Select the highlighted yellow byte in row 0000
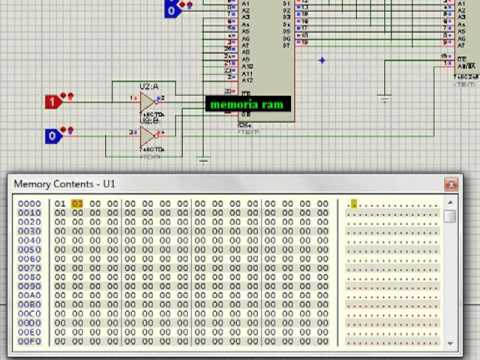The image size is (480, 360). pos(77,204)
